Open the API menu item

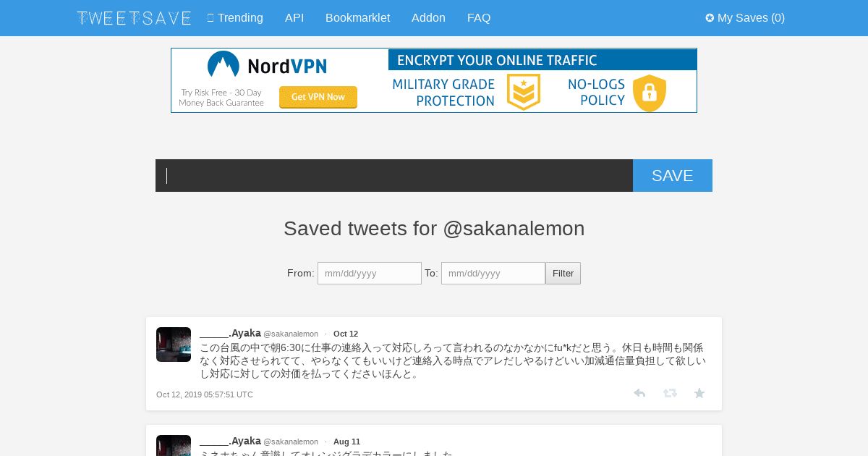click(294, 18)
